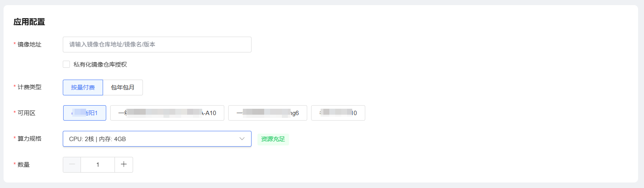Pick the availability zone ending in g6

pos(267,113)
